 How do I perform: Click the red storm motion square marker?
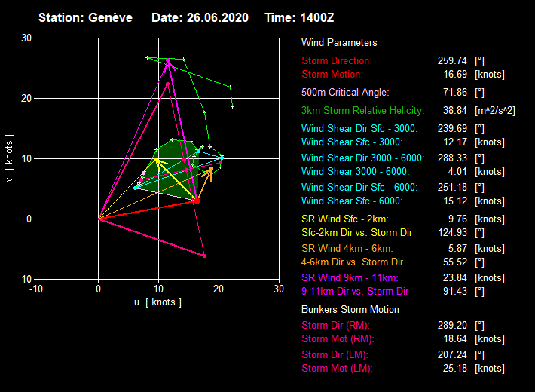pyautogui.click(x=197, y=201)
